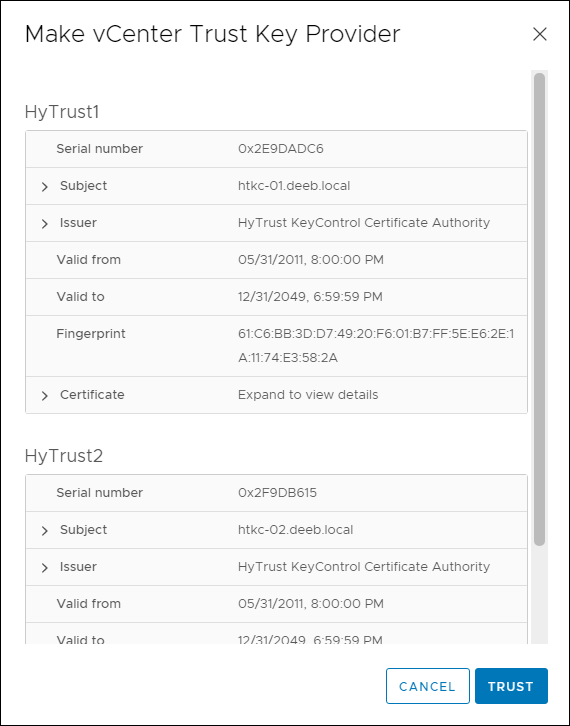Click the HyTrust1 Certificate row label
Viewport: 570px width, 726px height.
[92, 394]
